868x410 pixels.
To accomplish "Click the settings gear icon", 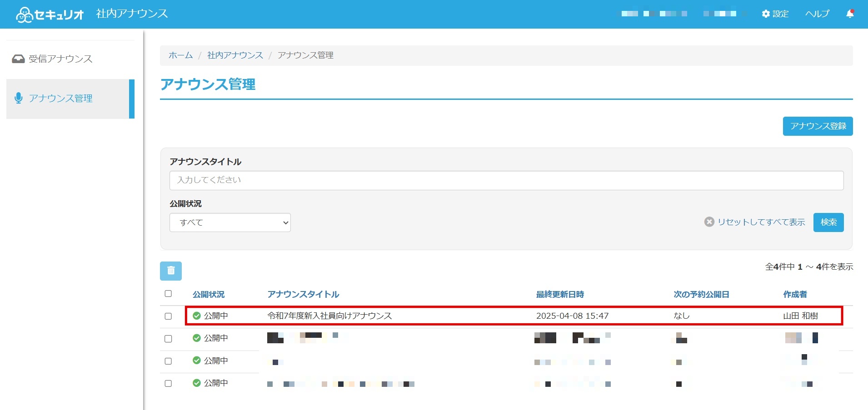I will tap(766, 14).
